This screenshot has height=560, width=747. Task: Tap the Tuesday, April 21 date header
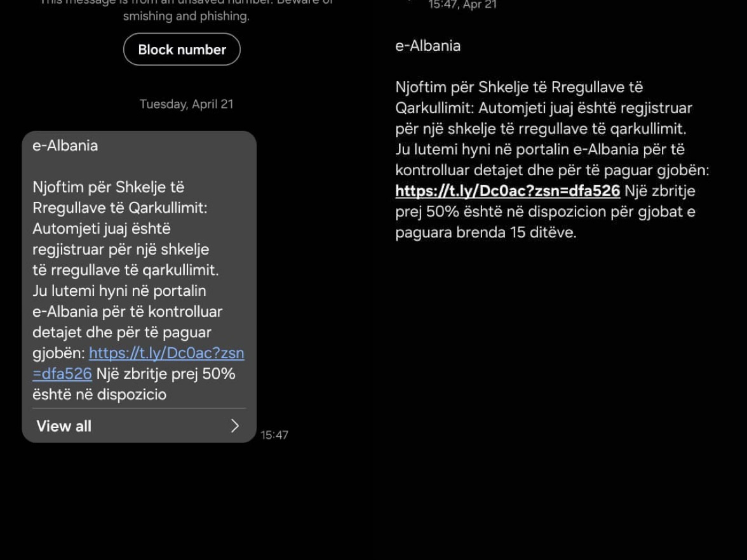pyautogui.click(x=186, y=104)
